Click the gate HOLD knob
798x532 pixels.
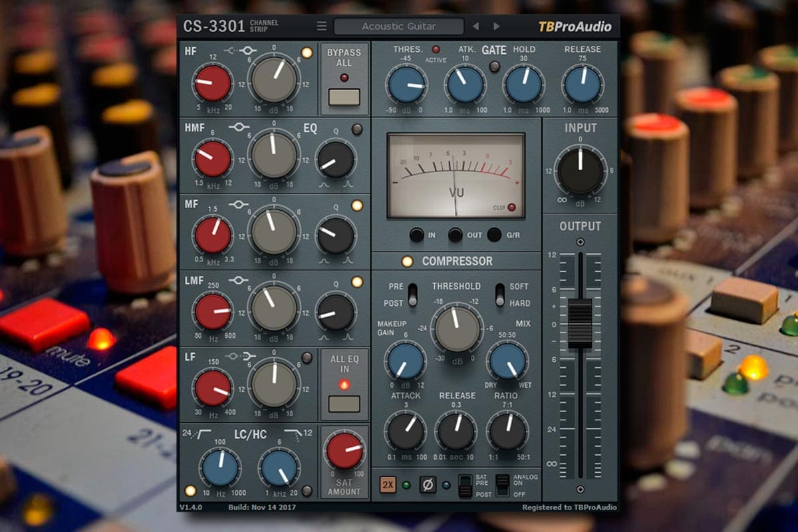[524, 84]
